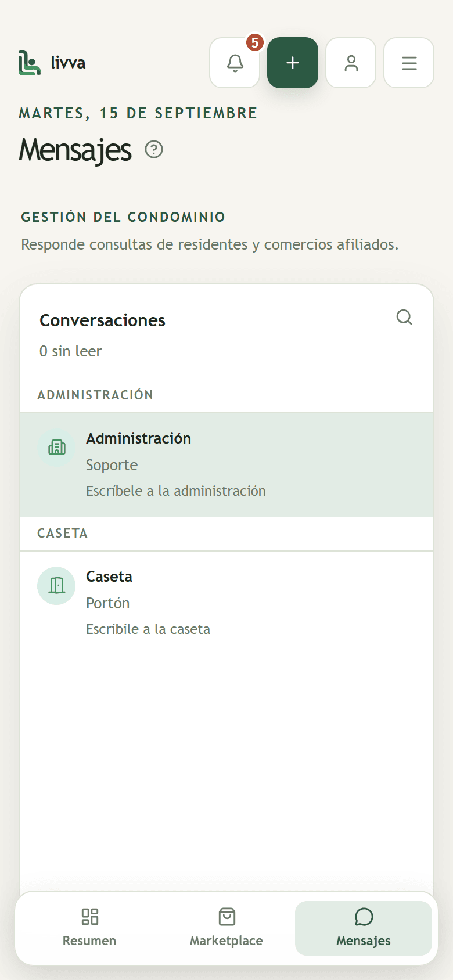The image size is (453, 980).
Task: Click the notification badge showing 5
Action: [x=254, y=43]
